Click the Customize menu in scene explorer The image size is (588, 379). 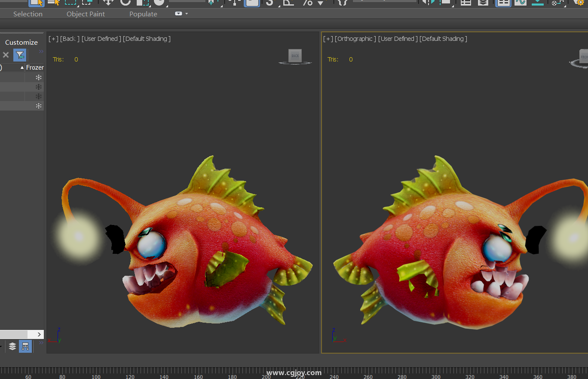(21, 42)
